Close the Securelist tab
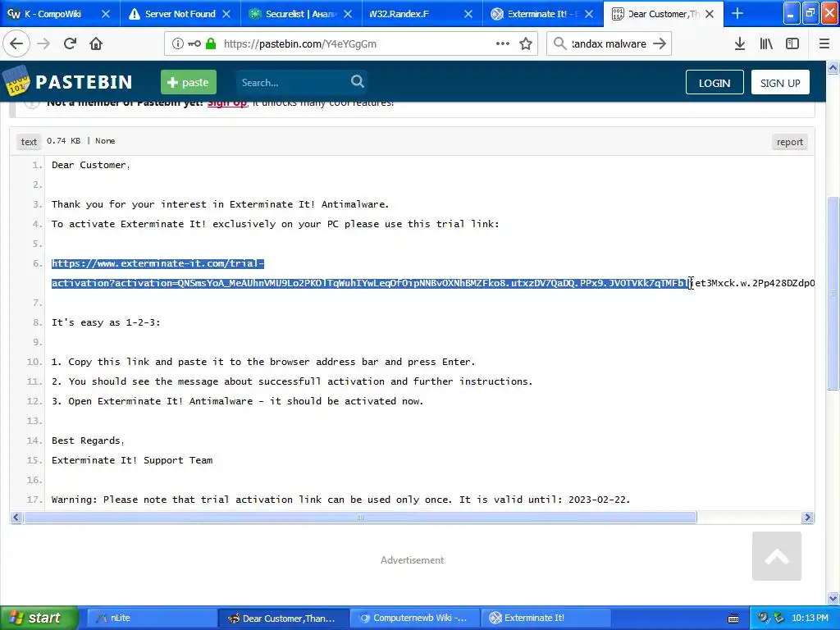This screenshot has width=840, height=630. click(x=348, y=14)
